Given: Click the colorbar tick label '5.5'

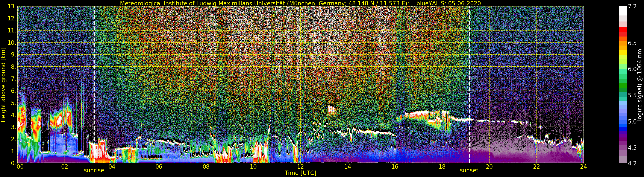Looking at the screenshot, I should click(x=632, y=95).
